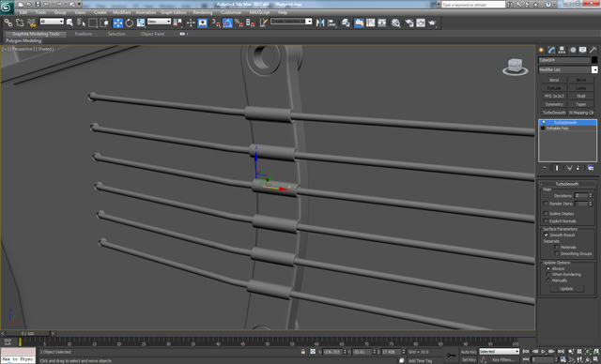
Task: Collapse the TurboSmooth rollout header
Action: click(567, 184)
